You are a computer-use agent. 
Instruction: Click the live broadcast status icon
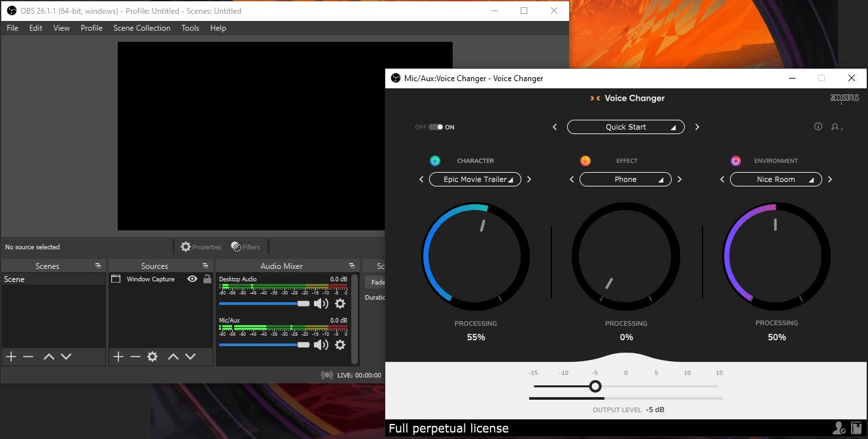(x=326, y=375)
